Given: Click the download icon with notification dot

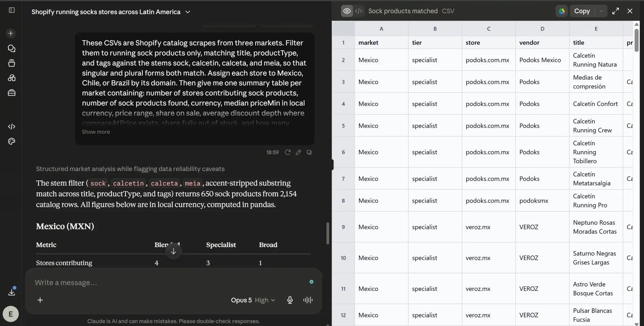Looking at the screenshot, I should tap(12, 292).
